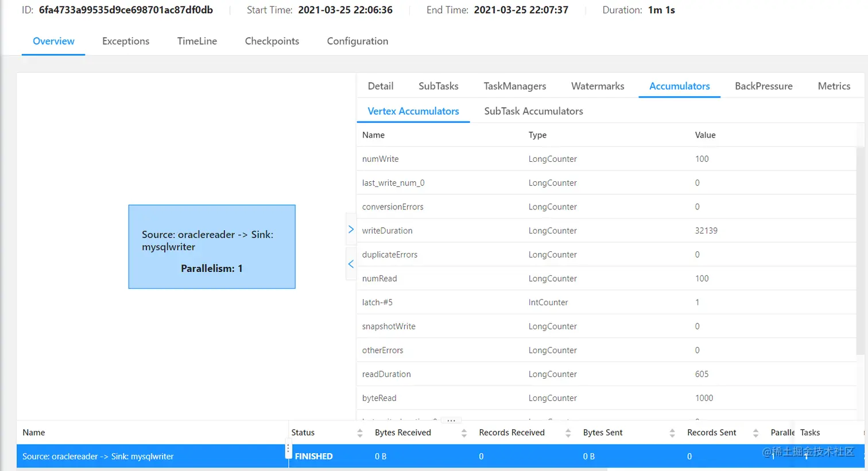Select the oraclereader to mysqlwriter graph node
The width and height of the screenshot is (868, 471).
212,247
